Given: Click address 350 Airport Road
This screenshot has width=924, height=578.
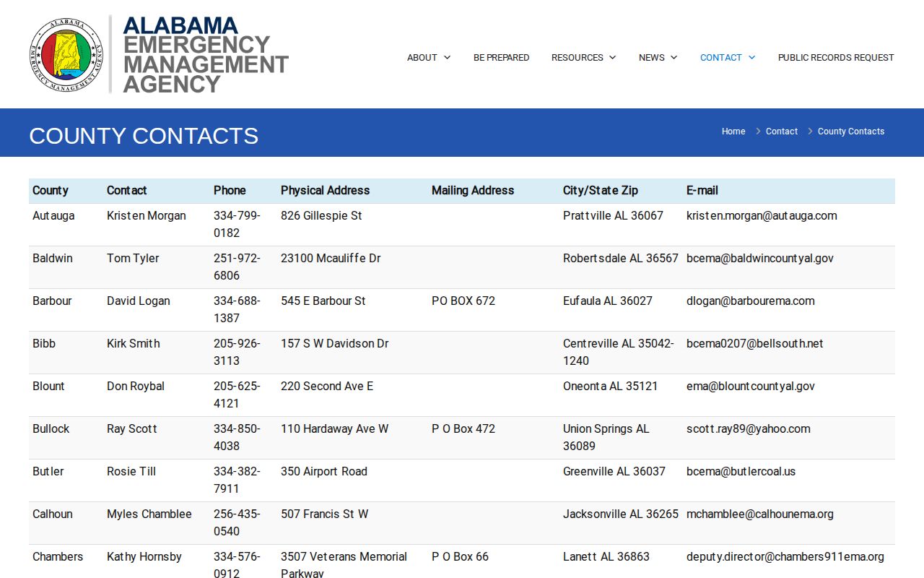Looking at the screenshot, I should [x=324, y=472].
